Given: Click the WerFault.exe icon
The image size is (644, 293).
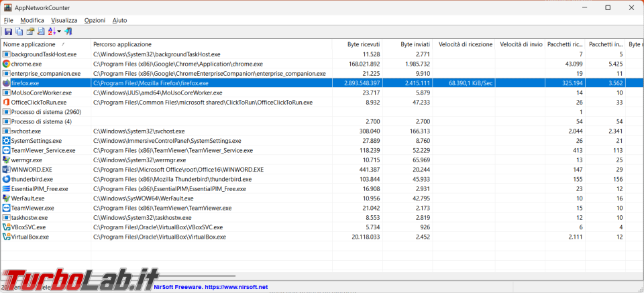Looking at the screenshot, I should [6, 198].
